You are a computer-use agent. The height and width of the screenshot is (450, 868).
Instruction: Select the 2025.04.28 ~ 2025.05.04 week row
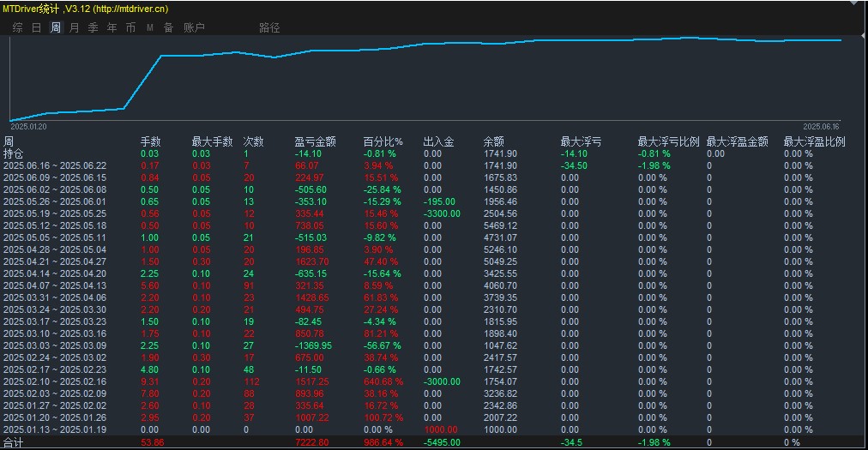click(434, 249)
